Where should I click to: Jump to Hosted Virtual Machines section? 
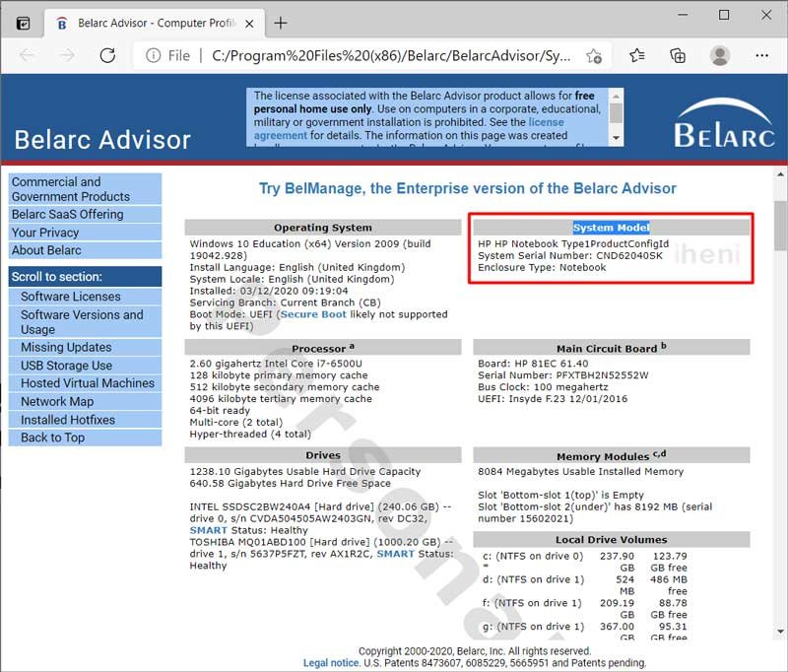click(x=85, y=383)
